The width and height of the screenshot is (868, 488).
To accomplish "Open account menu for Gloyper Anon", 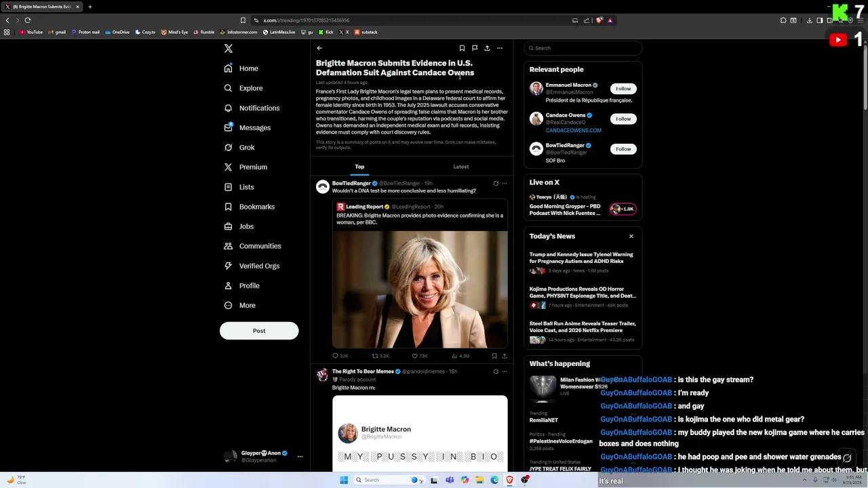I will coord(264,456).
